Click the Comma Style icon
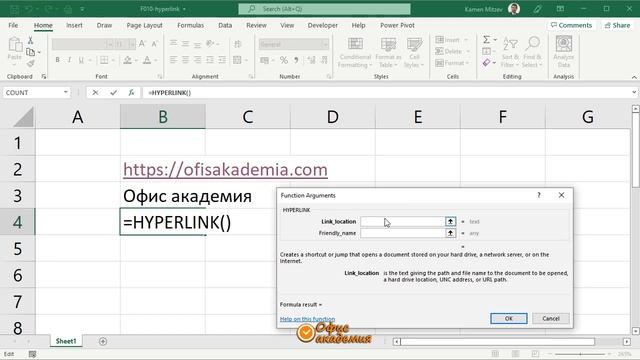The height and width of the screenshot is (360, 640). coord(296,60)
